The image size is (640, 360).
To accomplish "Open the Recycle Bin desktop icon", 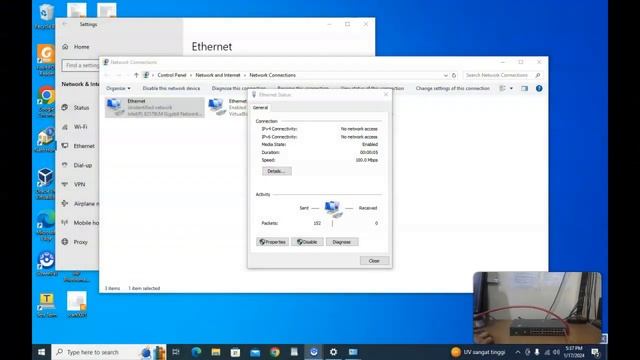I will coord(46,16).
